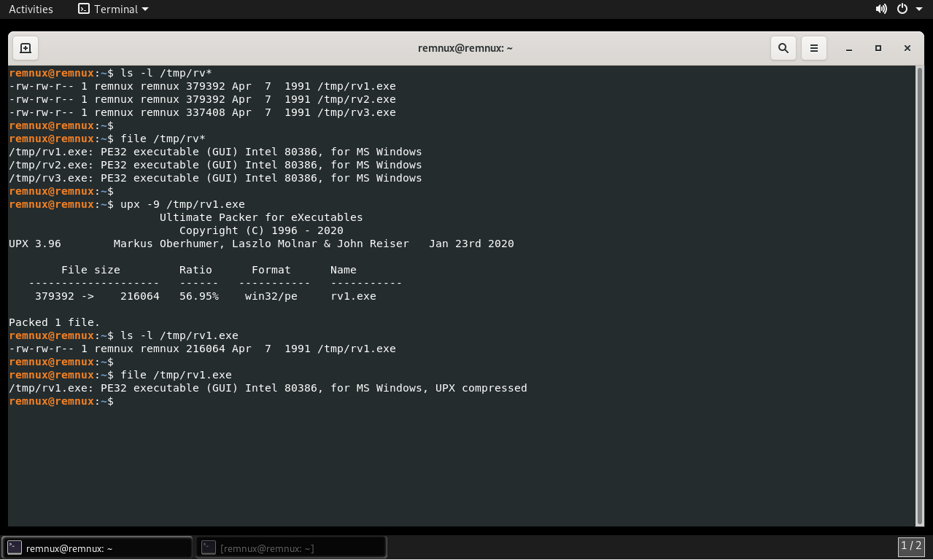The width and height of the screenshot is (933, 560).
Task: Click the 'UPX compressed' text in file output
Action: point(481,389)
